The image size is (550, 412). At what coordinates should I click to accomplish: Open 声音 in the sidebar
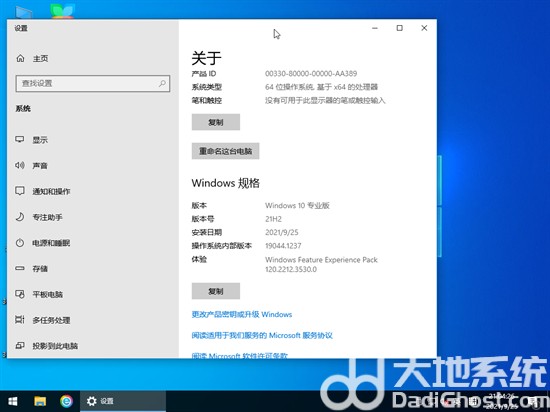click(40, 166)
